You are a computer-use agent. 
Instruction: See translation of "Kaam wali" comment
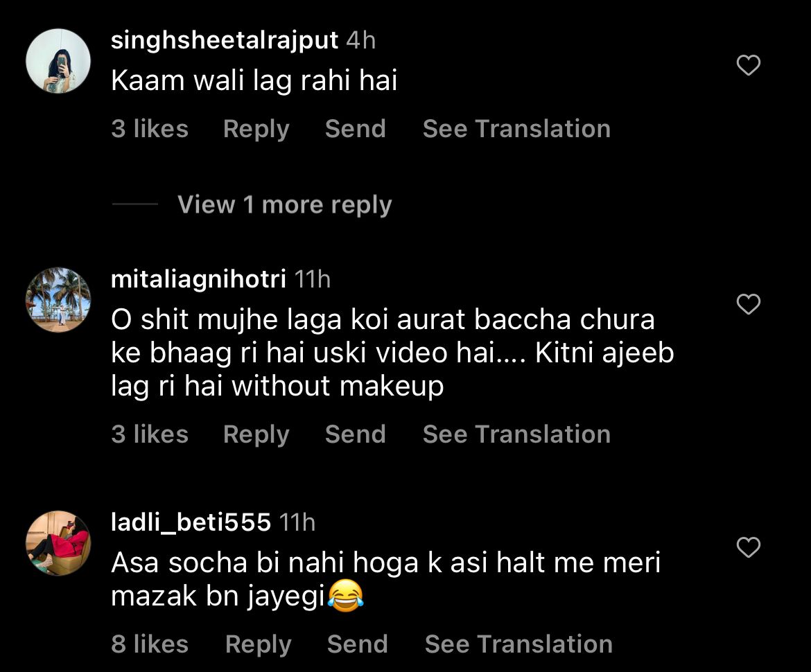pyautogui.click(x=516, y=129)
